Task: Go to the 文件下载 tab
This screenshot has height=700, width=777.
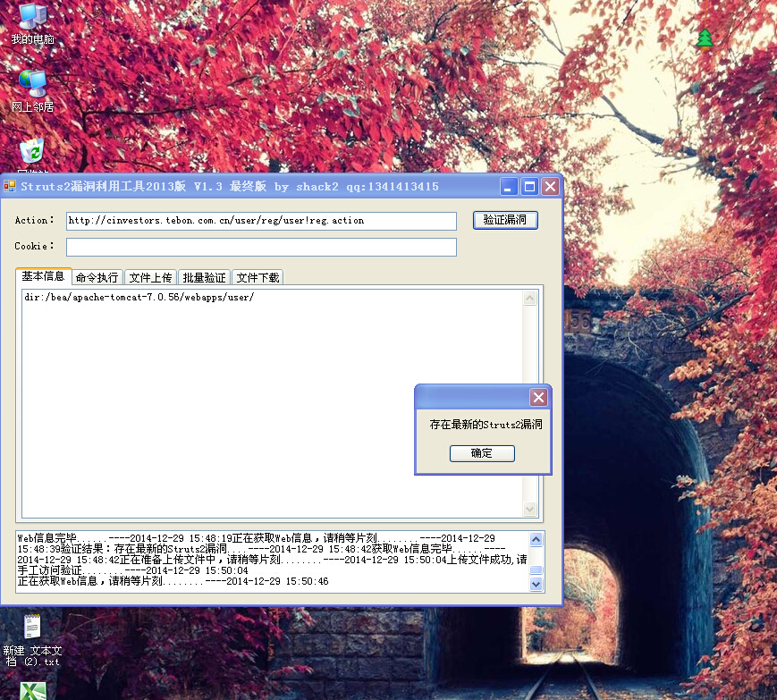Action: 258,277
